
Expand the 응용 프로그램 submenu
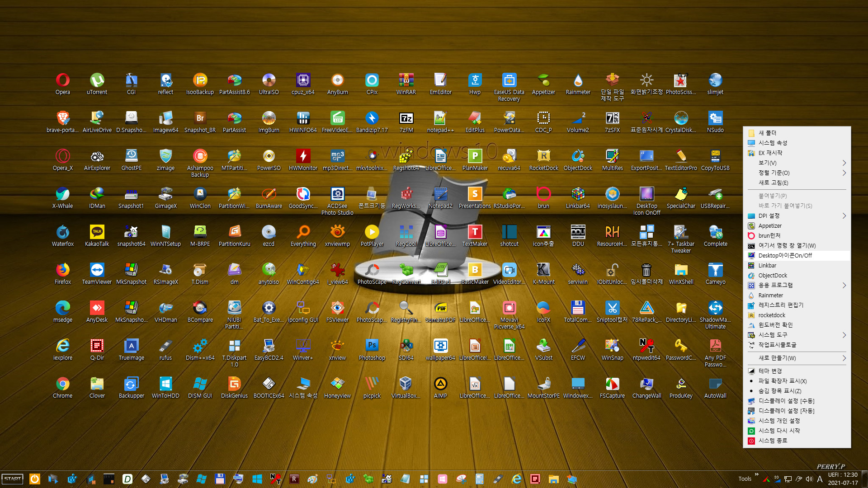pyautogui.click(x=797, y=285)
